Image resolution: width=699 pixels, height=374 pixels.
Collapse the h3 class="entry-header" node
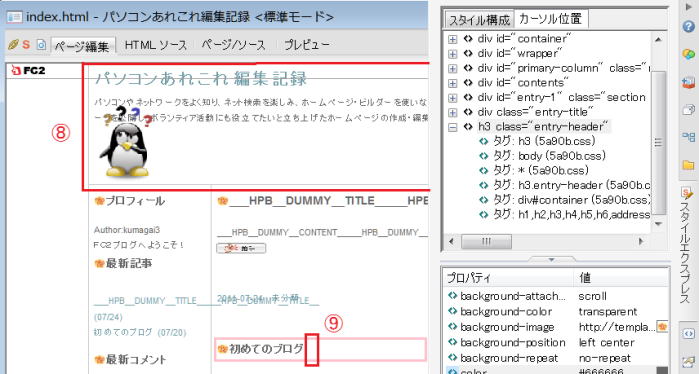[x=452, y=127]
